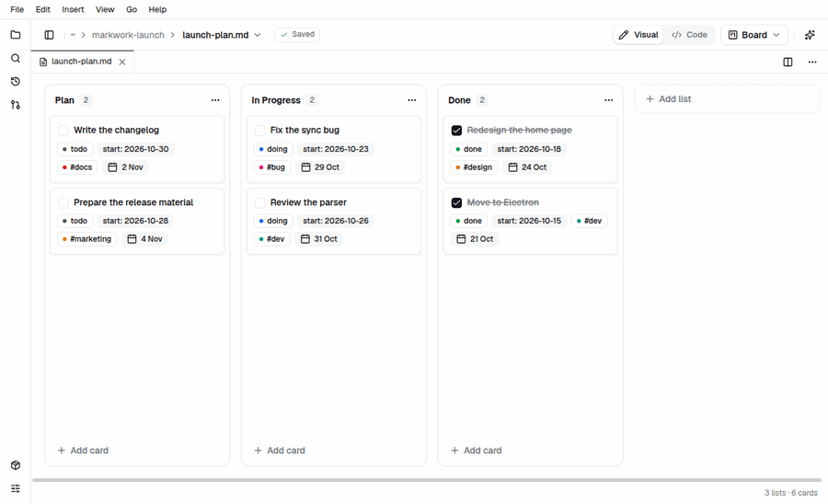This screenshot has height=504, width=828.
Task: Open the In Progress list options menu
Action: pyautogui.click(x=412, y=99)
